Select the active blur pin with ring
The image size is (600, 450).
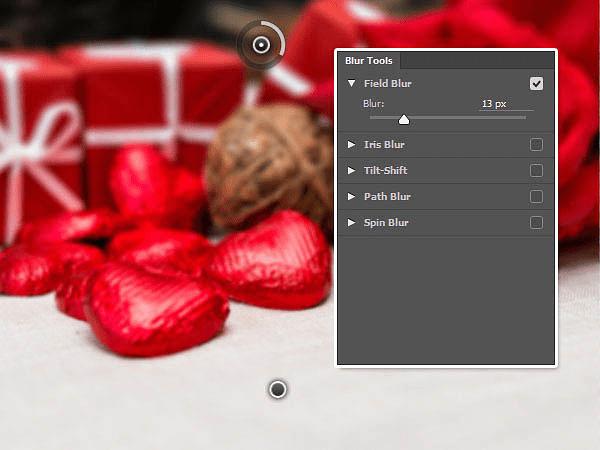point(261,45)
